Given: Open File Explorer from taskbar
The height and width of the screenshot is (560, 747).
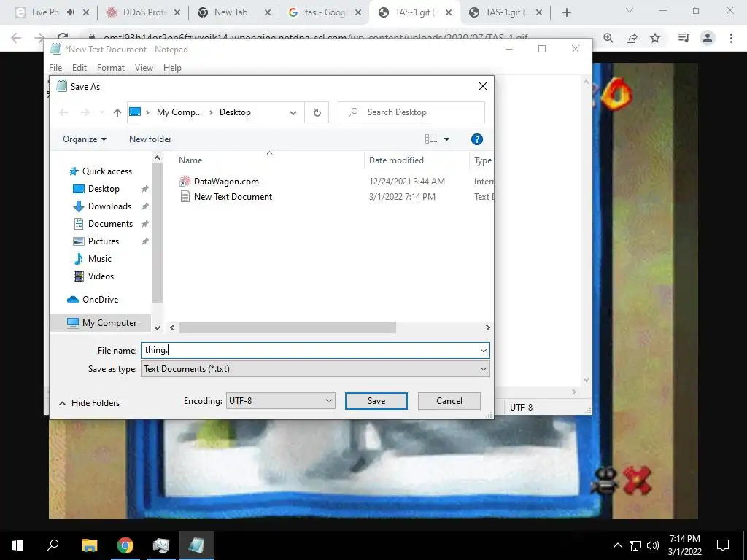Looking at the screenshot, I should click(89, 545).
